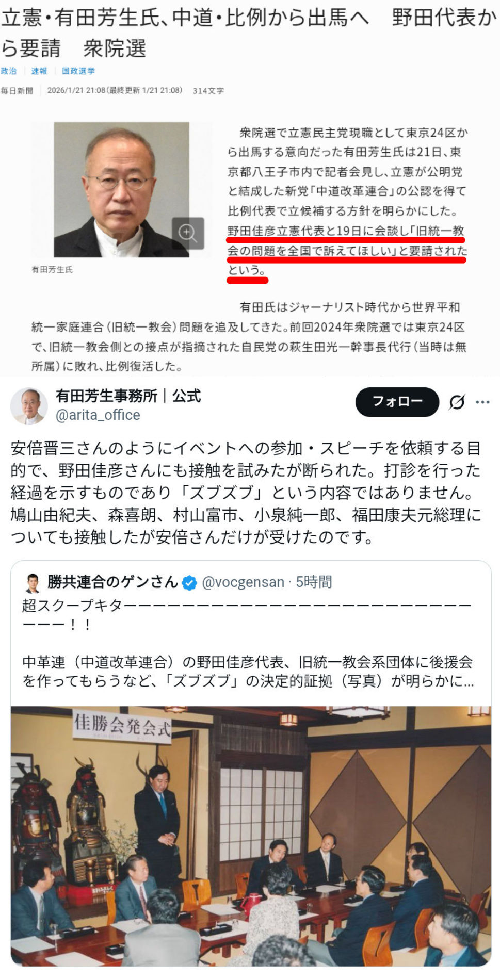The image size is (500, 980).
Task: Open the three-dot more options menu
Action: click(x=482, y=402)
